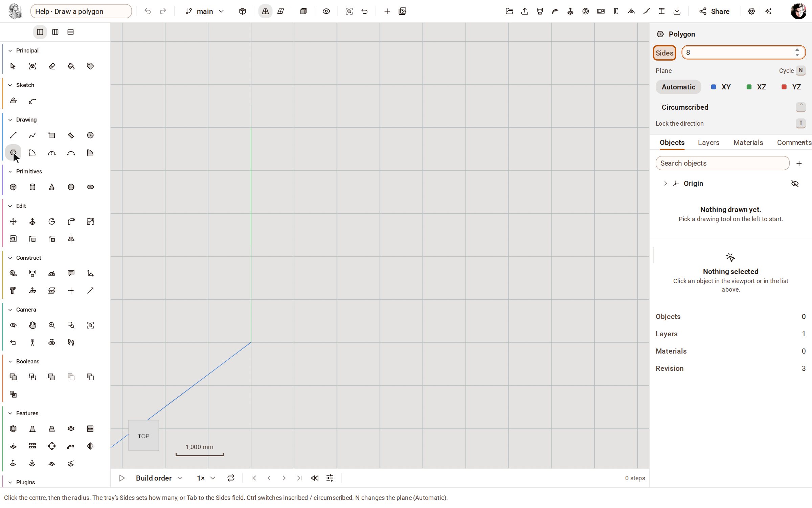Add a Box primitive
This screenshot has height=508, width=812.
pyautogui.click(x=13, y=187)
